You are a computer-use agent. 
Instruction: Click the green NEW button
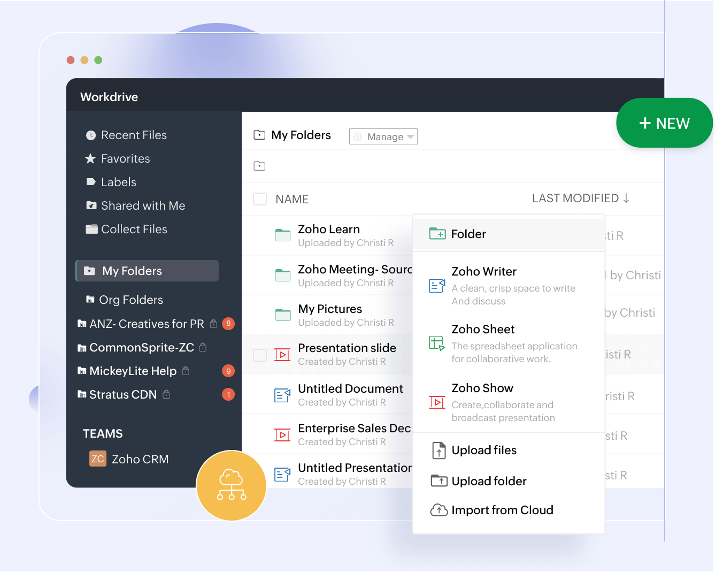664,123
